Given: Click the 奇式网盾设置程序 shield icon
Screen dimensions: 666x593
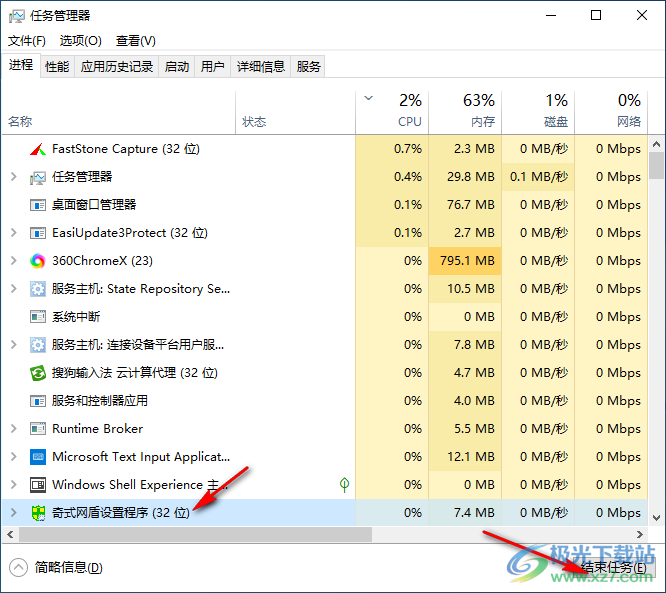Looking at the screenshot, I should coord(38,513).
